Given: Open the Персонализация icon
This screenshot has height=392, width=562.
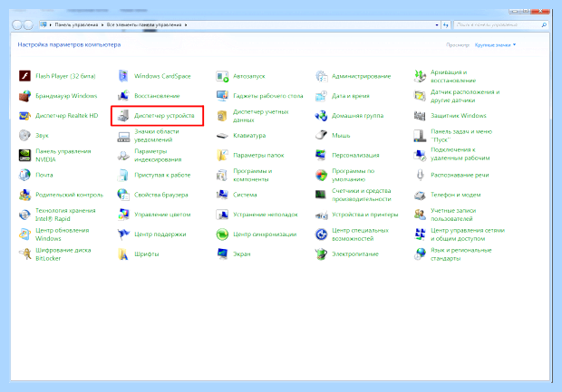Looking at the screenshot, I should [321, 155].
